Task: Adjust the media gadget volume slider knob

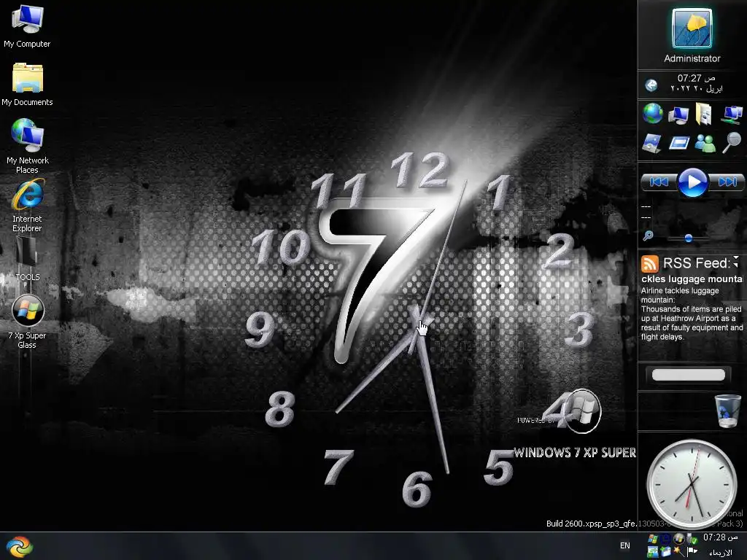Action: (689, 238)
